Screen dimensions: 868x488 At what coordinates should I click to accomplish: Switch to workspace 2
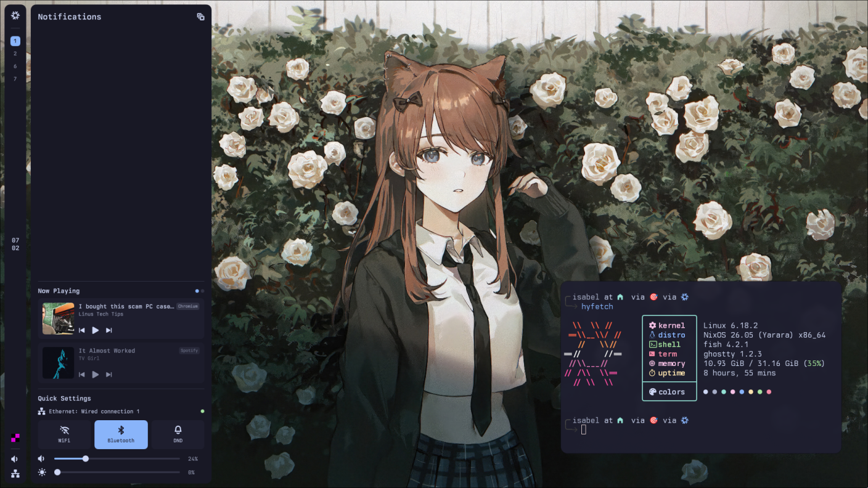[x=14, y=54]
